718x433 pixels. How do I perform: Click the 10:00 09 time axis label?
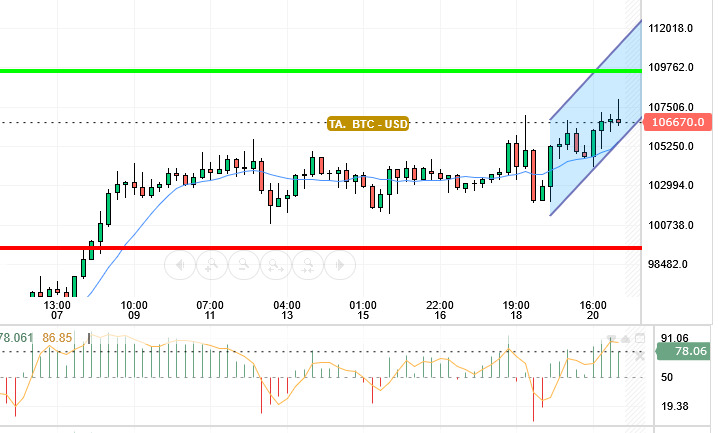pos(134,310)
